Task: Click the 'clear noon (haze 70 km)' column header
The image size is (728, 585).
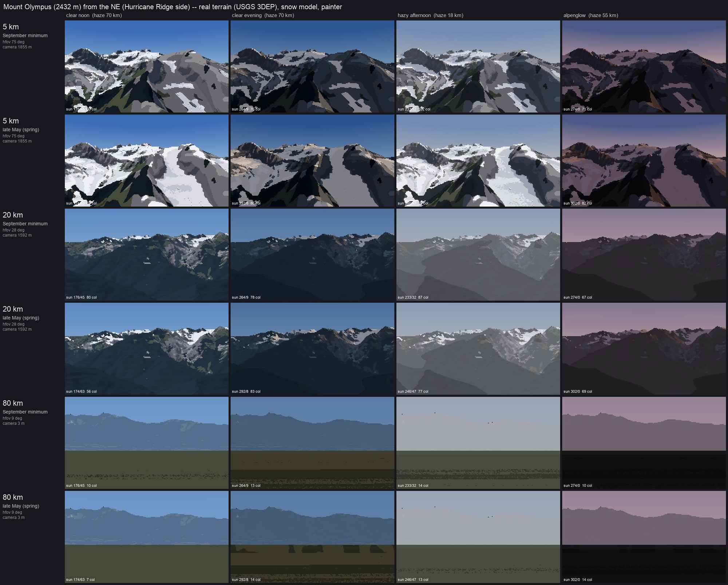Action: tap(94, 15)
